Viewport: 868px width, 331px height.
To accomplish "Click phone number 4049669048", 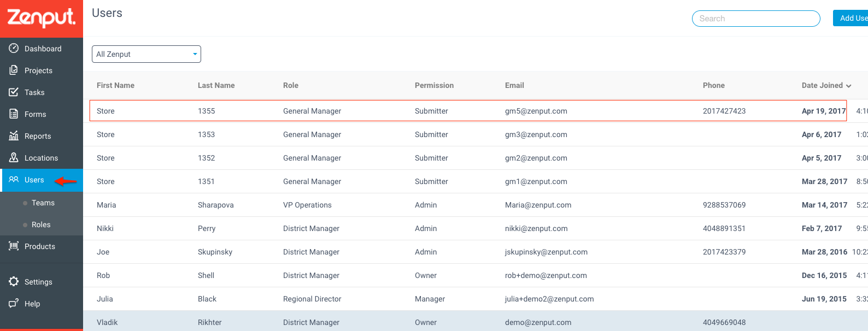I will [724, 322].
